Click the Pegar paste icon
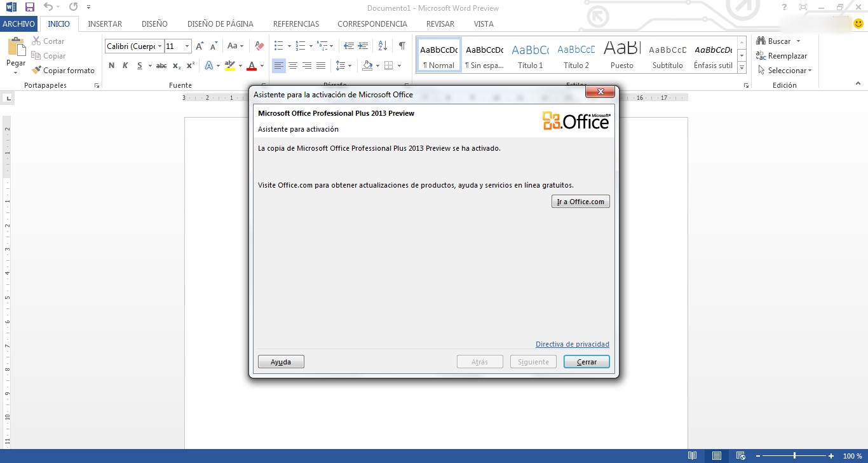868x463 pixels. coord(16,48)
